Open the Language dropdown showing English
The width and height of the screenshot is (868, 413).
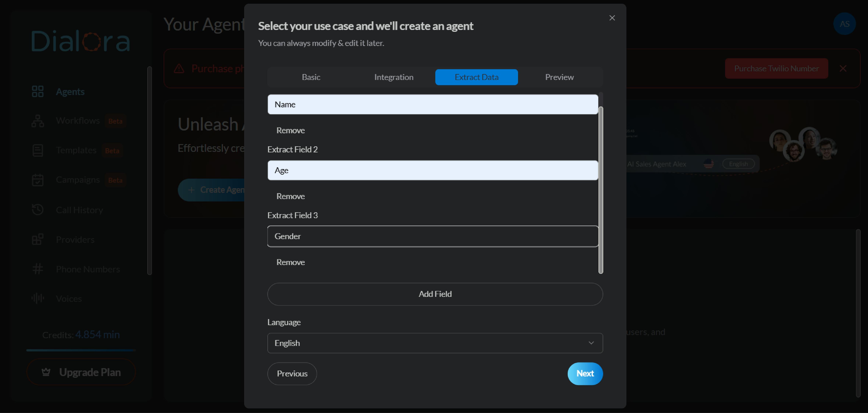435,343
